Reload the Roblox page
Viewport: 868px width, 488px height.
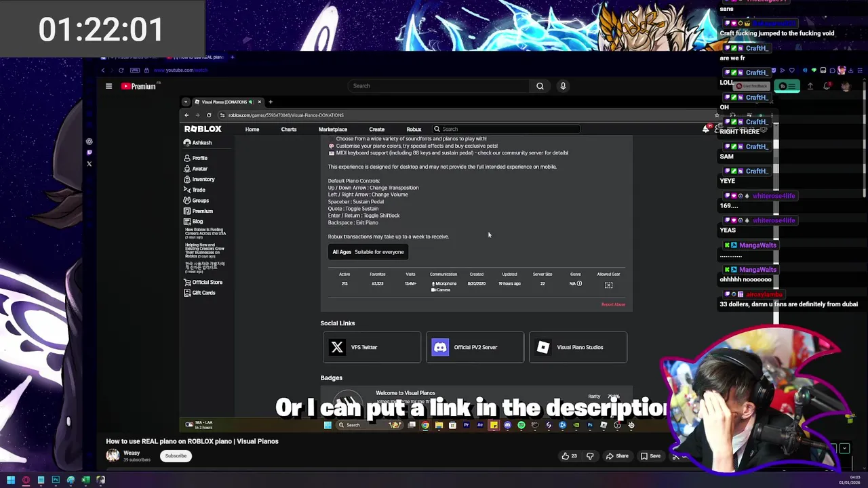click(x=209, y=115)
